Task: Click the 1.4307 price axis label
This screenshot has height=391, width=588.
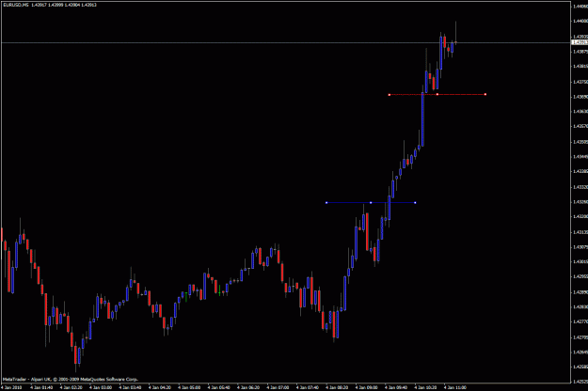Action: [x=580, y=247]
